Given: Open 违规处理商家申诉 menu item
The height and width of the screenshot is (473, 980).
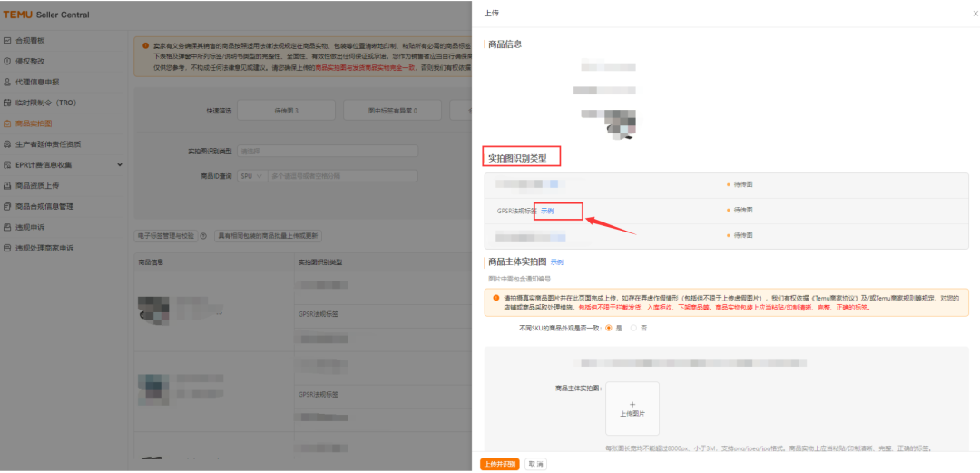Looking at the screenshot, I should point(44,248).
